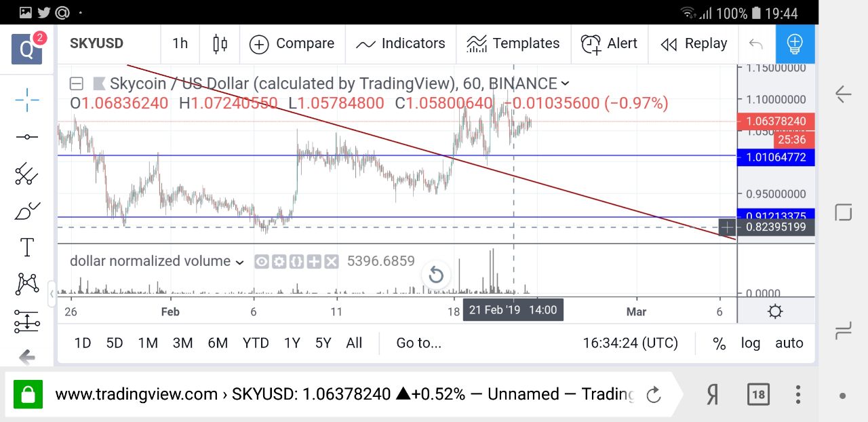The width and height of the screenshot is (868, 422).
Task: Tap the Android recent apps button
Action: point(843,332)
